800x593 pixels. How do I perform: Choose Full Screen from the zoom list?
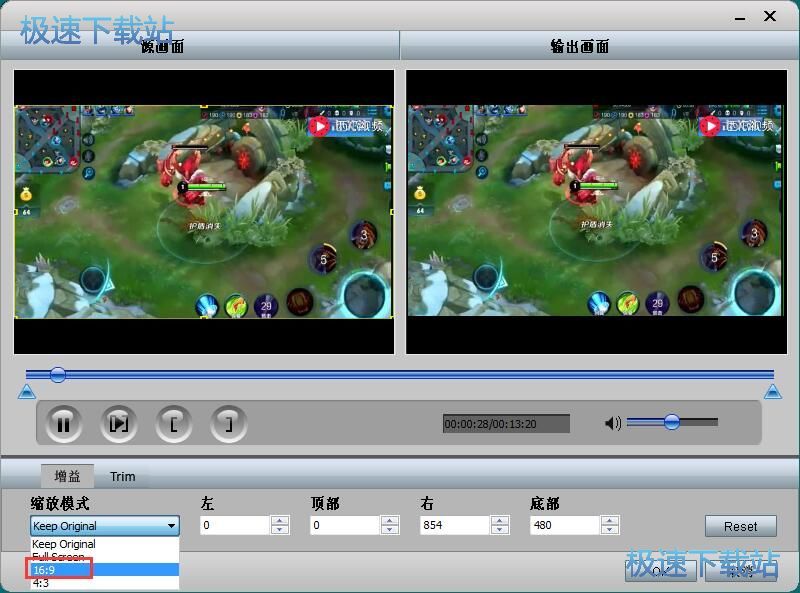click(105, 556)
